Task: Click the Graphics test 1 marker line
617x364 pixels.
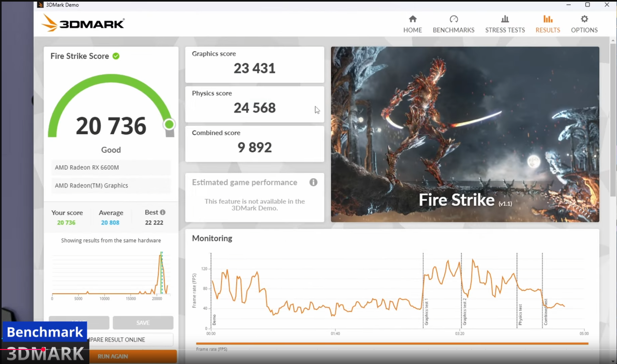Action: tap(423, 290)
